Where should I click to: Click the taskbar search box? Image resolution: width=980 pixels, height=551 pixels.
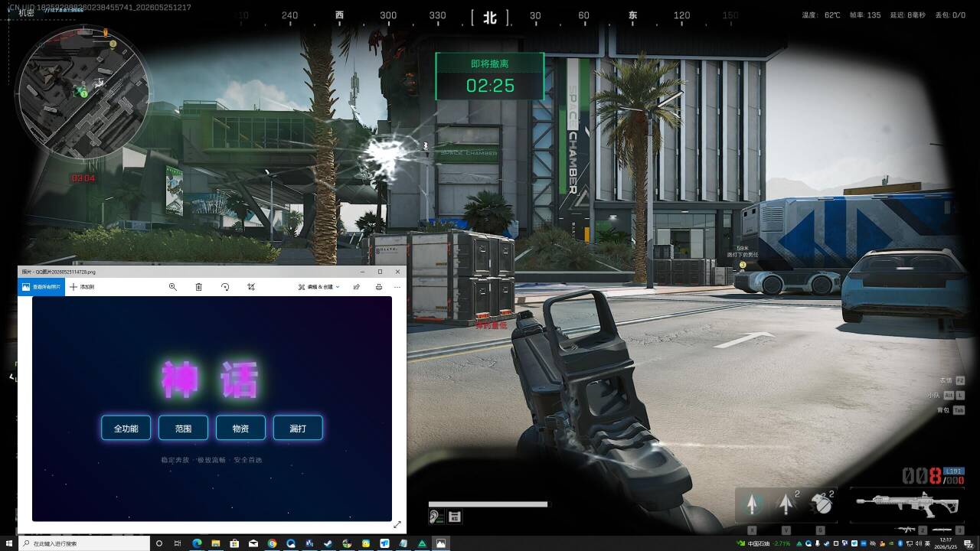[x=84, y=543]
